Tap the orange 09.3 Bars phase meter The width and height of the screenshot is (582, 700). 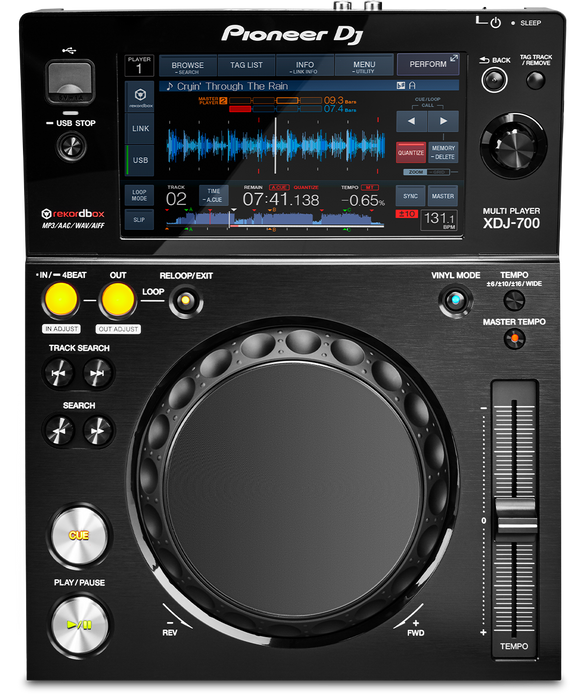click(x=292, y=100)
